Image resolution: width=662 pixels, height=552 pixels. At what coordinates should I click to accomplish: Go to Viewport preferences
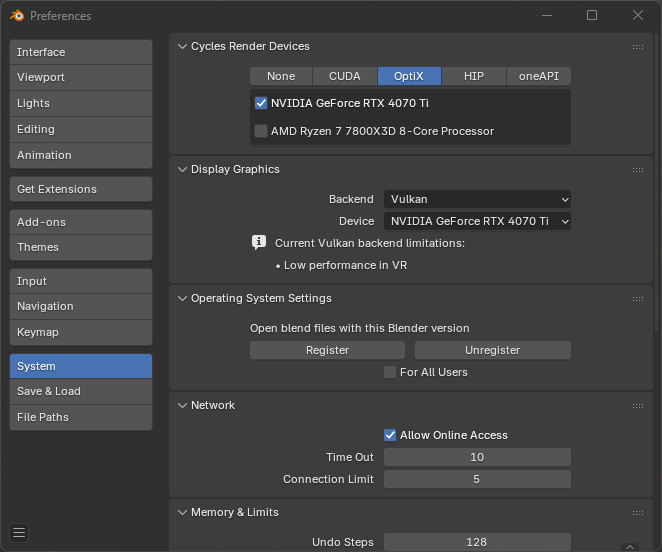pyautogui.click(x=81, y=77)
